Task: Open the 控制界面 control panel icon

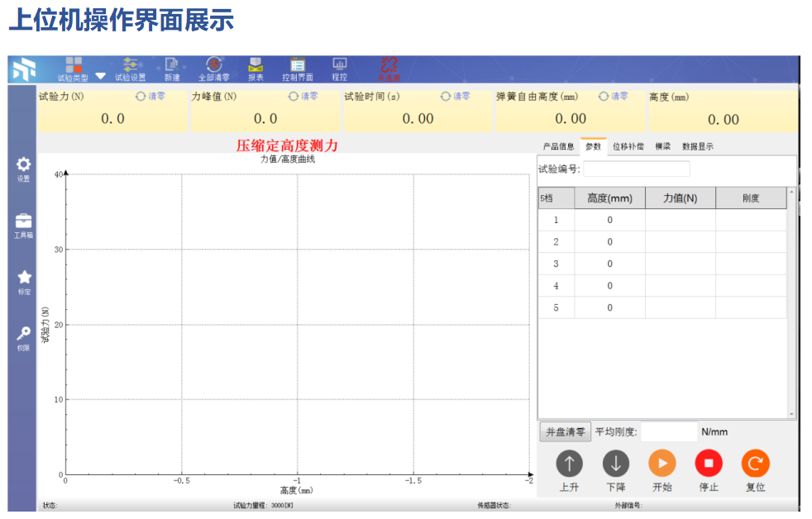Action: [298, 69]
